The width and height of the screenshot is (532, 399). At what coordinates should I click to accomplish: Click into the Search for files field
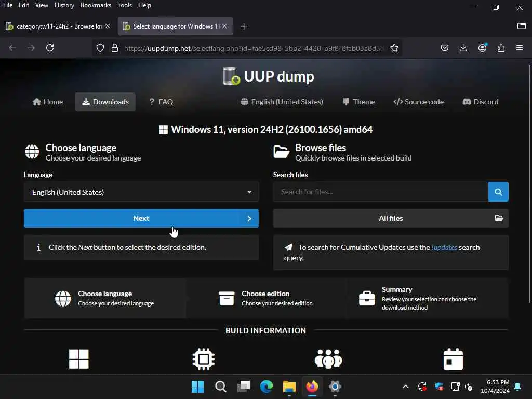[381, 192]
